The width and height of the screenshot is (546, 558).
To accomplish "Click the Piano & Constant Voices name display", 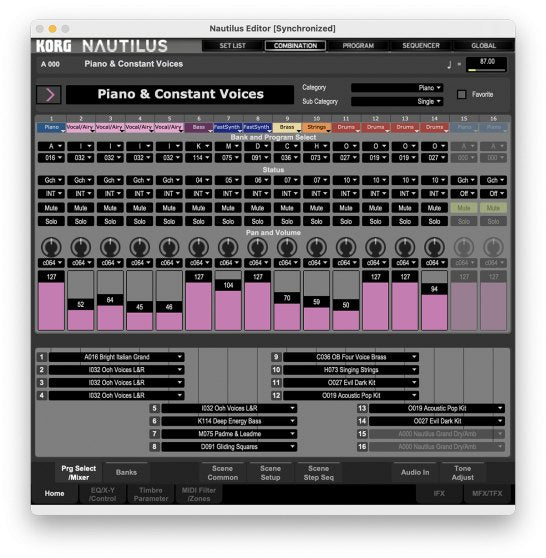I will (180, 94).
